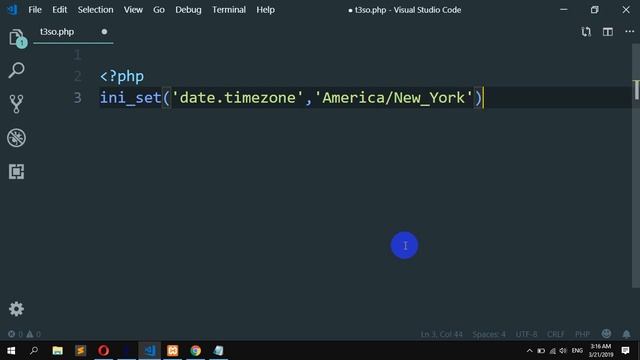Click line number 3 in the gutter
The image size is (640, 360).
point(77,98)
